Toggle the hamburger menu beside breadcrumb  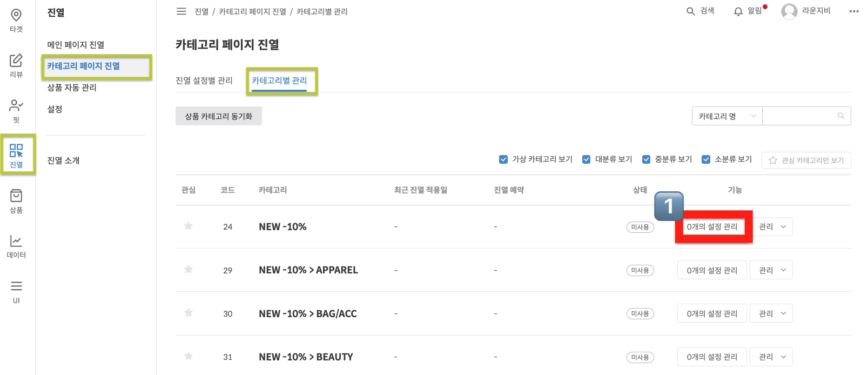181,11
